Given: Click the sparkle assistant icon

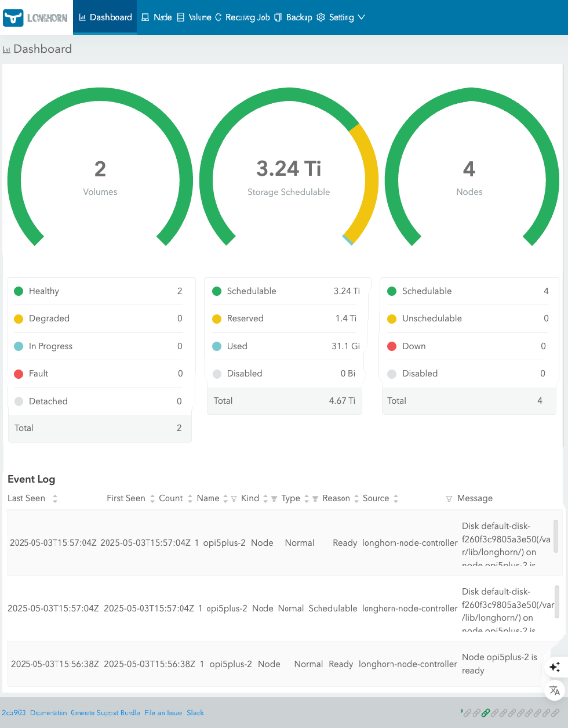Looking at the screenshot, I should (x=555, y=667).
